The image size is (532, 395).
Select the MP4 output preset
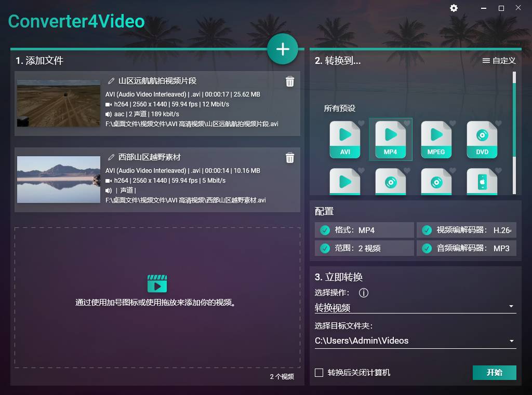click(390, 139)
